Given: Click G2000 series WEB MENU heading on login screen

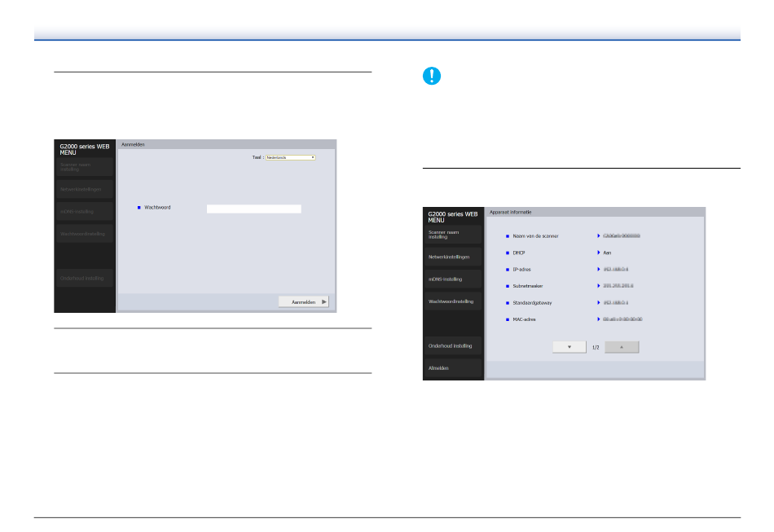Looking at the screenshot, I should pos(85,150).
